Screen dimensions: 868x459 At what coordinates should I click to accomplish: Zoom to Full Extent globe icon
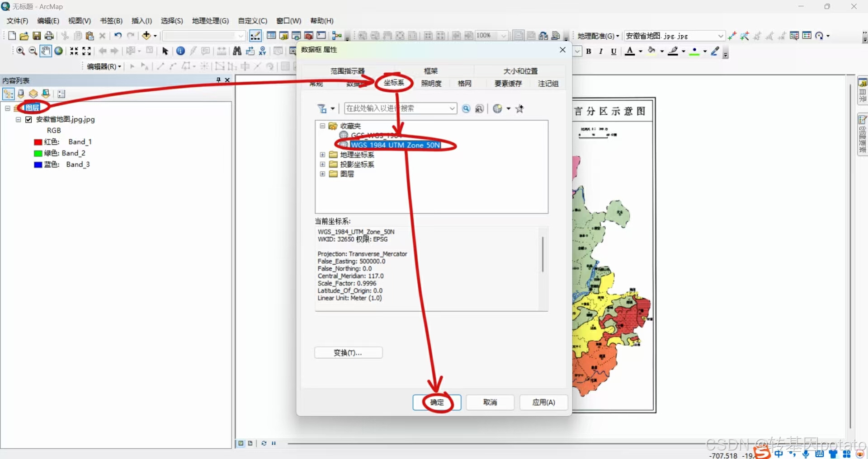pos(58,51)
